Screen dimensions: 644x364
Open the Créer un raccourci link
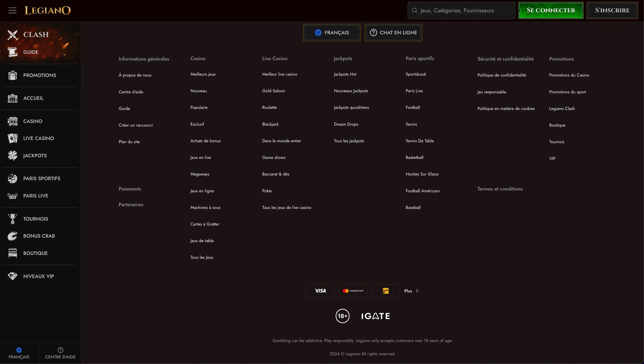click(136, 125)
